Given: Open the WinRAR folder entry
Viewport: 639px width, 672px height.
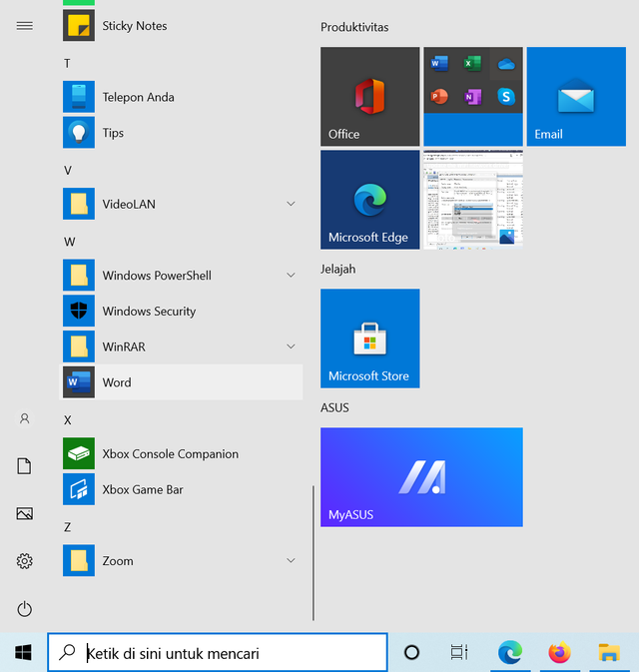Looking at the screenshot, I should [181, 346].
